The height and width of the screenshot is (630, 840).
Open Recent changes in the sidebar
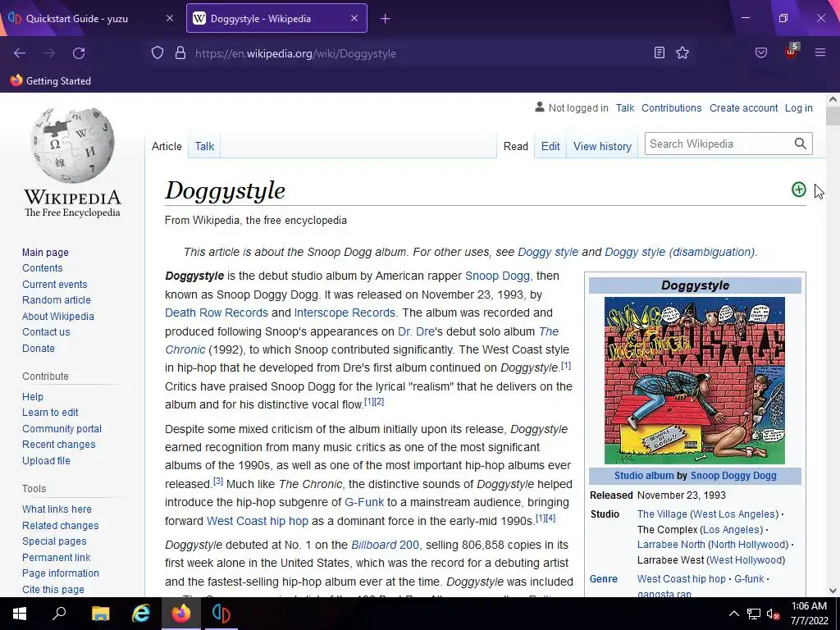[x=58, y=444]
